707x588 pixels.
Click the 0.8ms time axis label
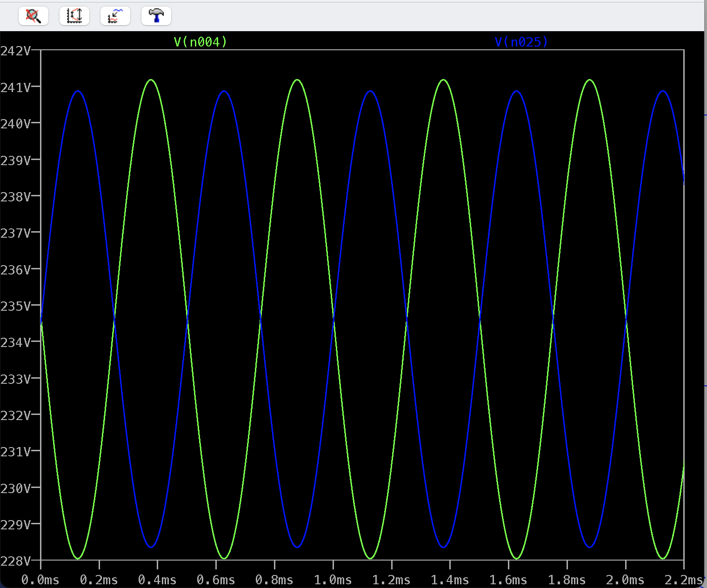[274, 580]
